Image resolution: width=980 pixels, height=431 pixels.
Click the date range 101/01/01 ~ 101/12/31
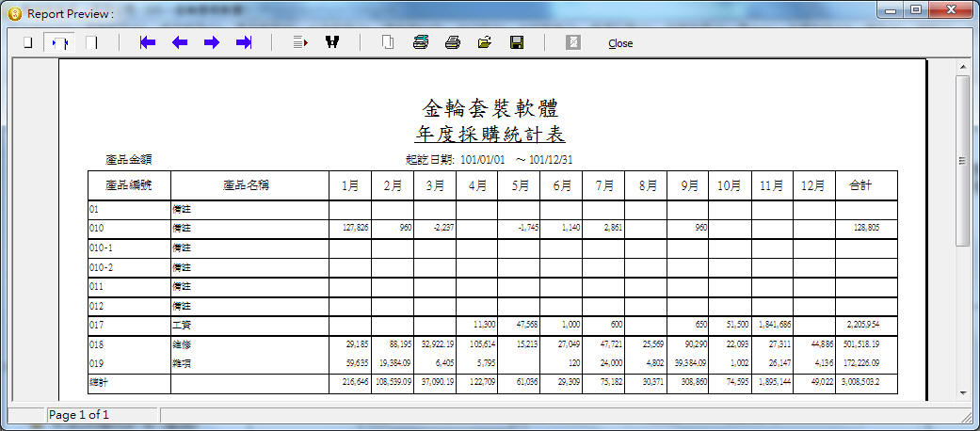[516, 159]
